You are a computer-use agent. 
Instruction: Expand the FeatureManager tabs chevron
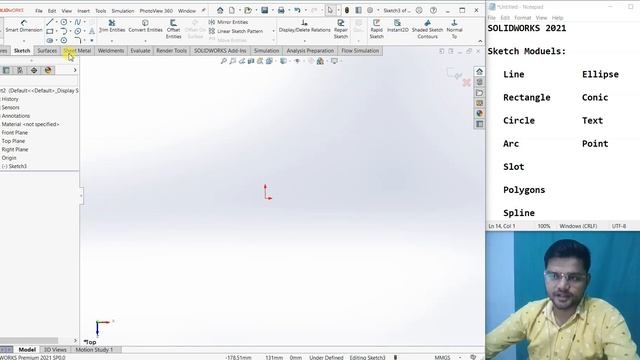click(75, 70)
